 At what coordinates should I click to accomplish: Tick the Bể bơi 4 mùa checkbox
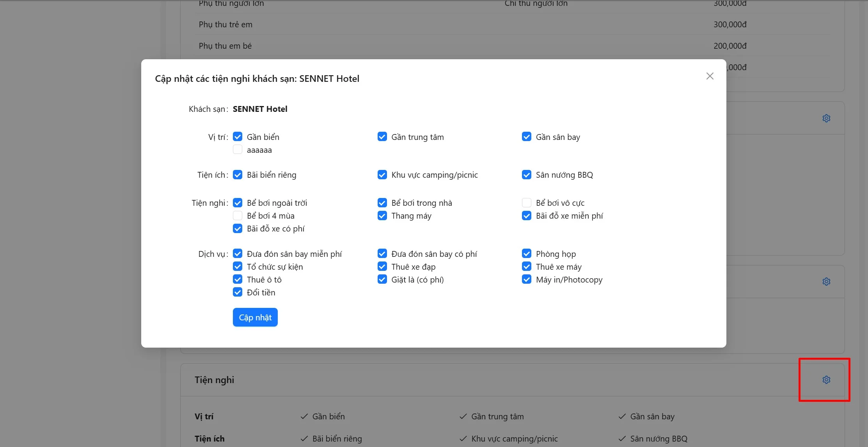(x=238, y=216)
